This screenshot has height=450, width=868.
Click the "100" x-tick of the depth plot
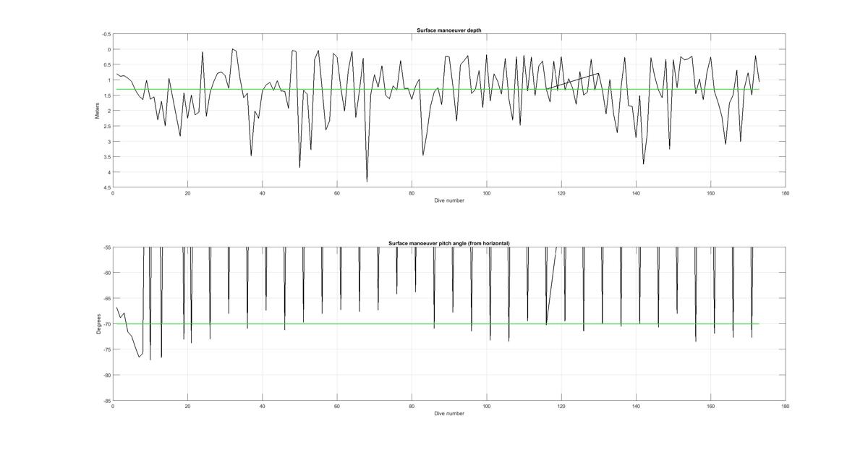point(487,193)
